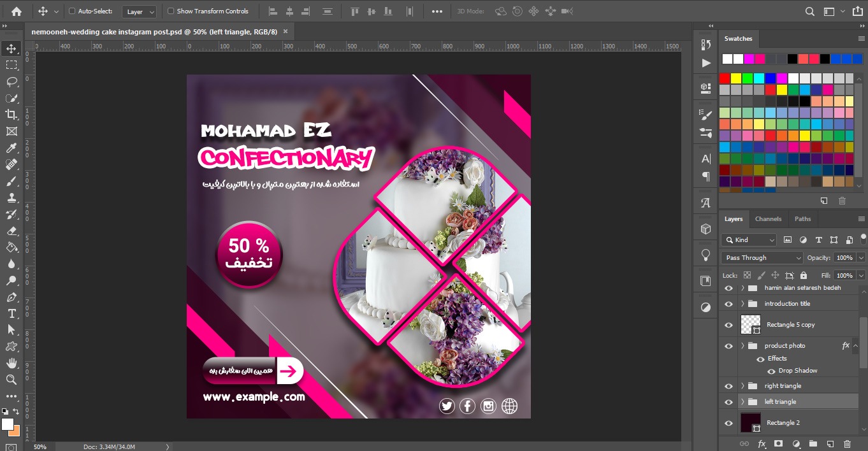Open the Pass Through blend mode dropdown

click(762, 258)
